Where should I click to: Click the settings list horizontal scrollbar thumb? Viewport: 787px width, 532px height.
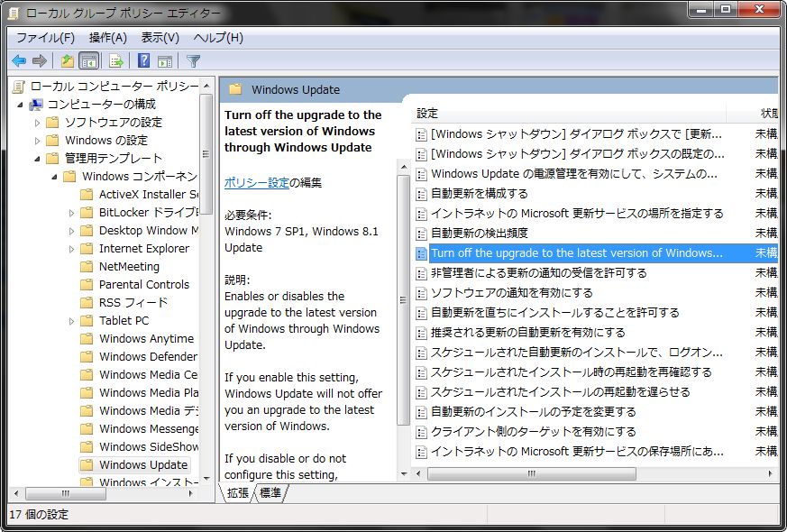click(532, 473)
